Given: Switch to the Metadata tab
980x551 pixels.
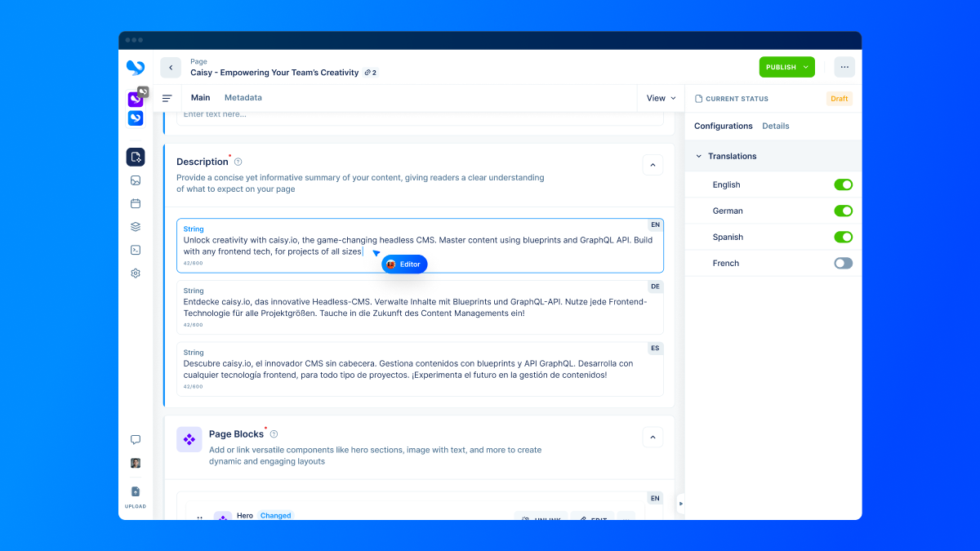Looking at the screenshot, I should point(243,97).
